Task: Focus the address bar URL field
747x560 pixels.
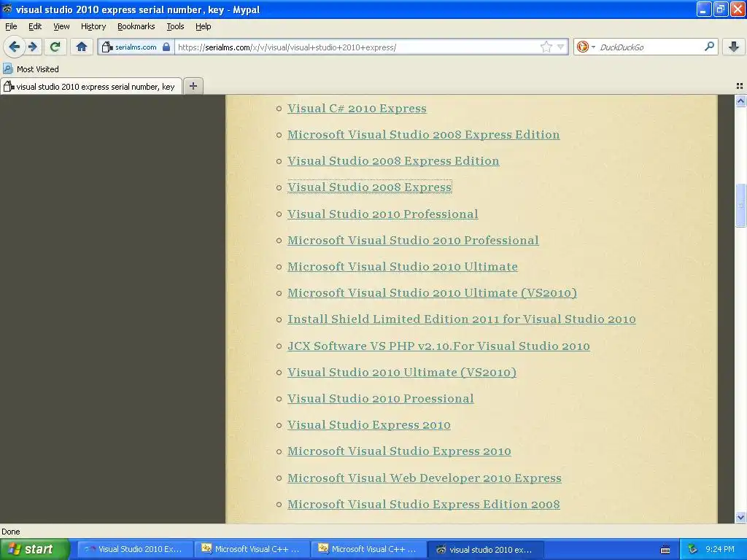Action: [357, 47]
